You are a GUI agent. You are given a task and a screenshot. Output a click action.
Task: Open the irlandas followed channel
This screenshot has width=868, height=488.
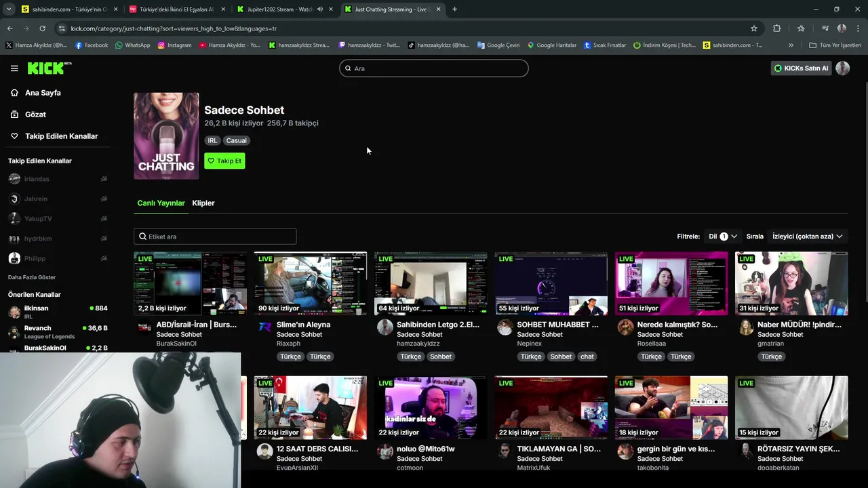(37, 179)
